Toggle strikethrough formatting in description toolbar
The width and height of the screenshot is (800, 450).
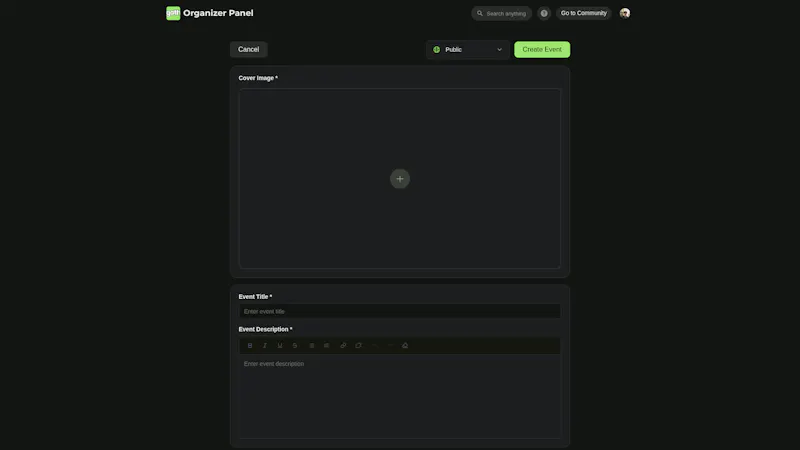294,345
